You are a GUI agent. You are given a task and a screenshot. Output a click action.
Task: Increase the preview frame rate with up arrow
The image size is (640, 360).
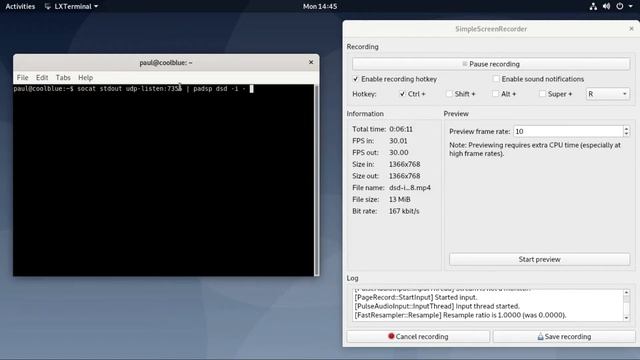pyautogui.click(x=626, y=129)
